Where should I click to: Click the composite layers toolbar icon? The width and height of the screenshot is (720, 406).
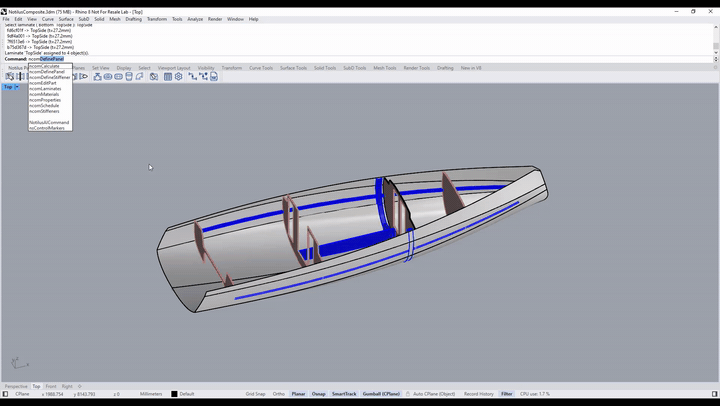(x=154, y=76)
